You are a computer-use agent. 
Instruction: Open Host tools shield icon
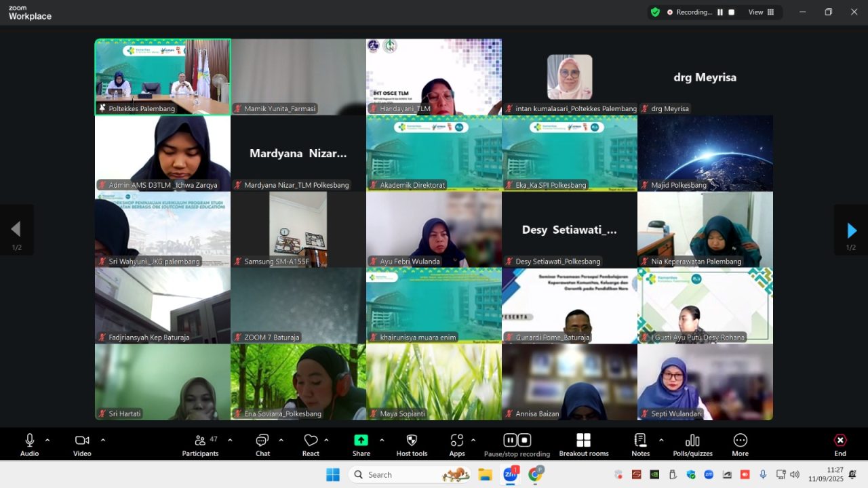point(412,444)
